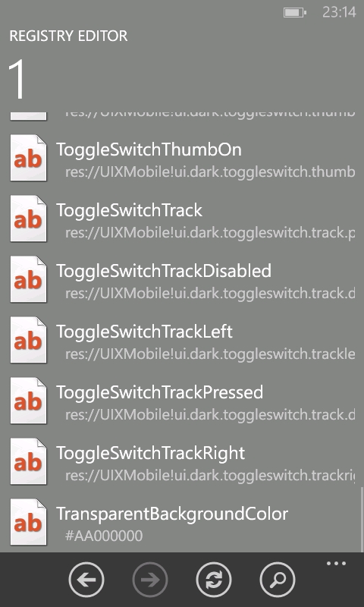The image size is (364, 607).
Task: Open the ToggleSwitchTrackRight entry
Action: click(x=182, y=463)
